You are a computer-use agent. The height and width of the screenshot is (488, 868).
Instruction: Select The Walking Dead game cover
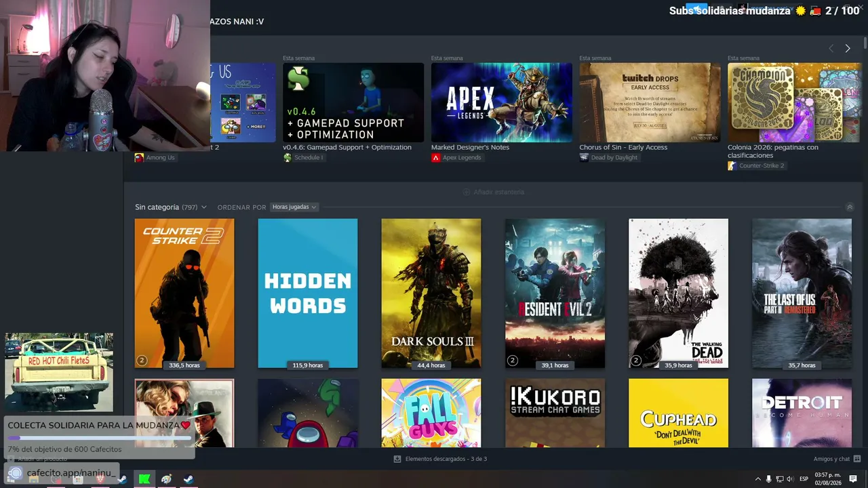[x=678, y=293]
